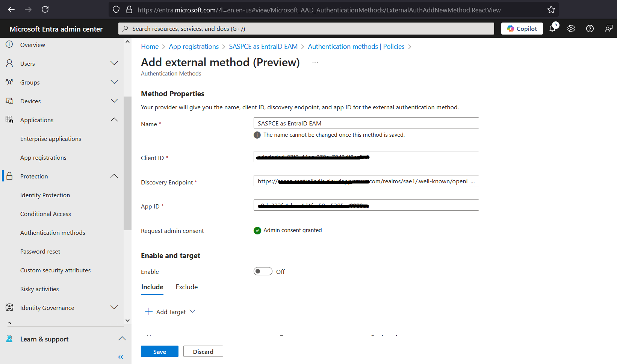
Task: Click the help question mark icon
Action: tap(590, 29)
